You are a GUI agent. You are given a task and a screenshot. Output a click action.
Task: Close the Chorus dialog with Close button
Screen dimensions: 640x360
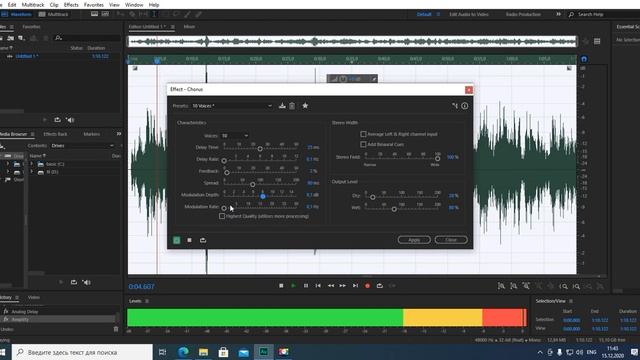click(451, 240)
